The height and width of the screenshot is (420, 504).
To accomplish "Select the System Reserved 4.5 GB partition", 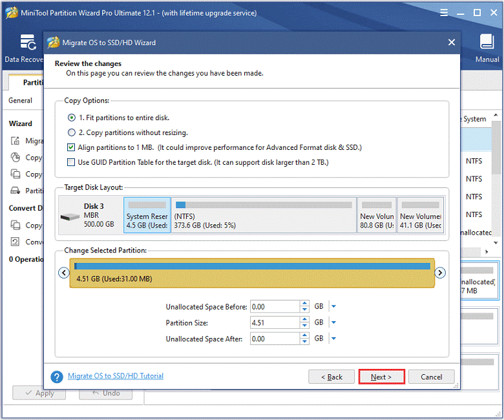I will tap(147, 215).
